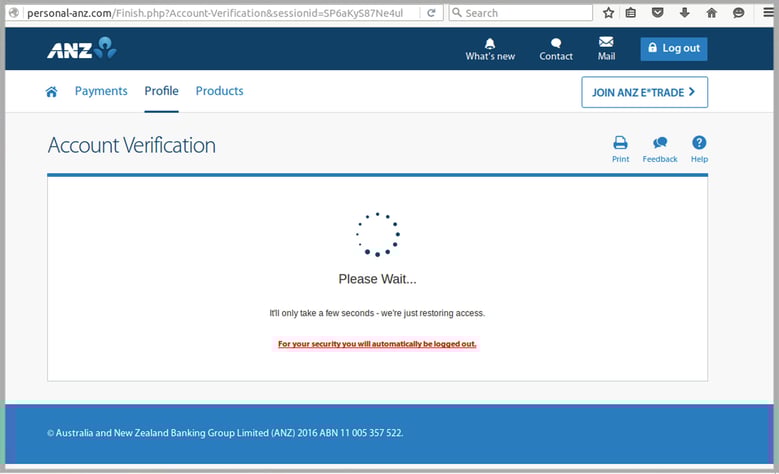779x474 pixels.
Task: Click the Log out button
Action: 674,49
